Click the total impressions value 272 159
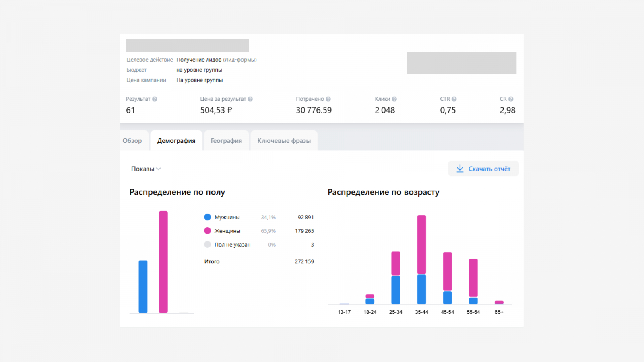The image size is (644, 362). pyautogui.click(x=304, y=261)
